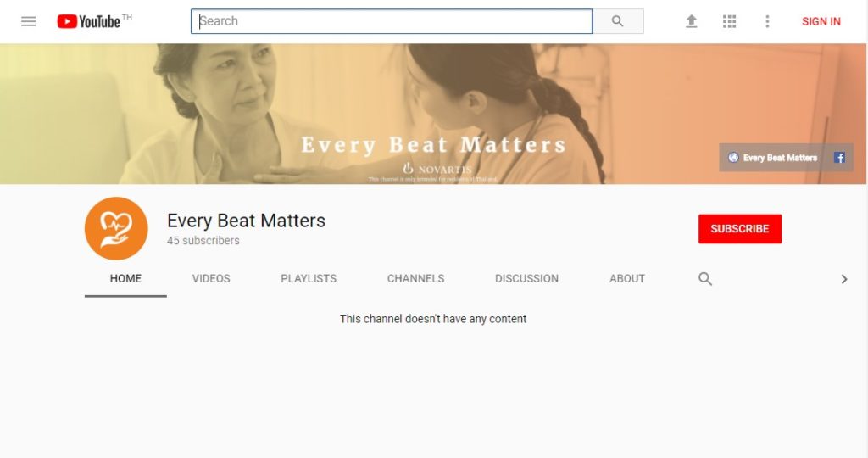Expand tabs with right chevron arrow
The image size is (868, 458).
click(x=844, y=279)
